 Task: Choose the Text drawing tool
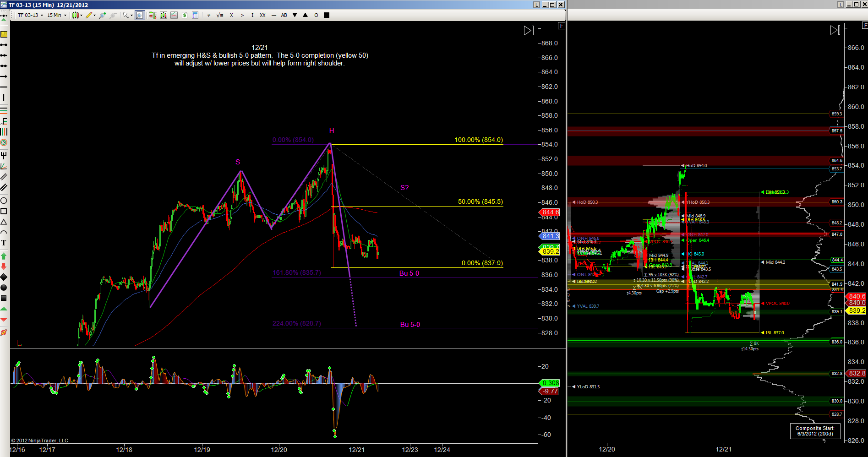tap(4, 243)
